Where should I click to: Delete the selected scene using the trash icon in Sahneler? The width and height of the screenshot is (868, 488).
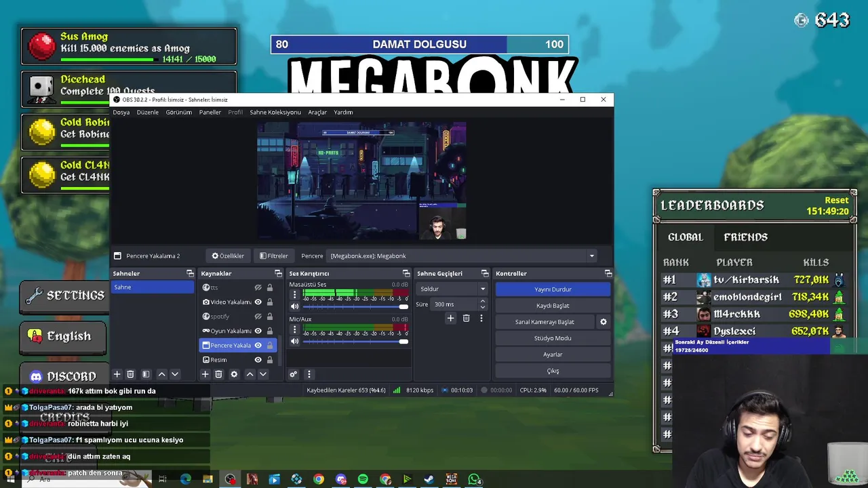tap(130, 374)
